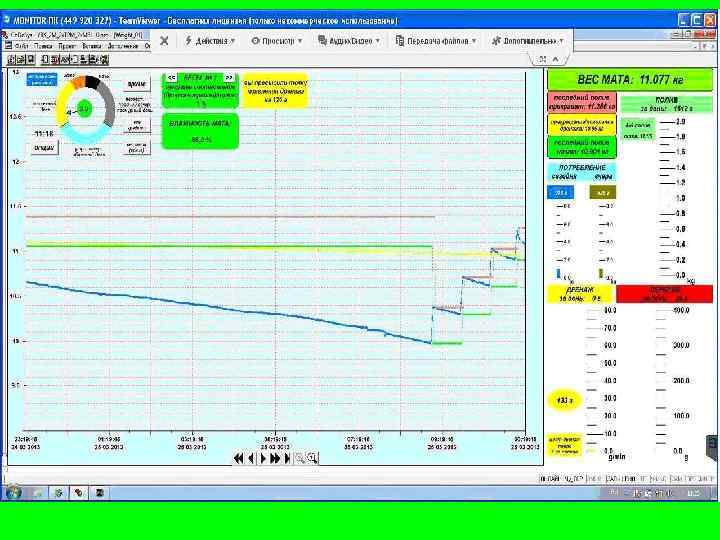This screenshot has width=720, height=540.
Task: Open the Вставка menu
Action: (x=91, y=46)
